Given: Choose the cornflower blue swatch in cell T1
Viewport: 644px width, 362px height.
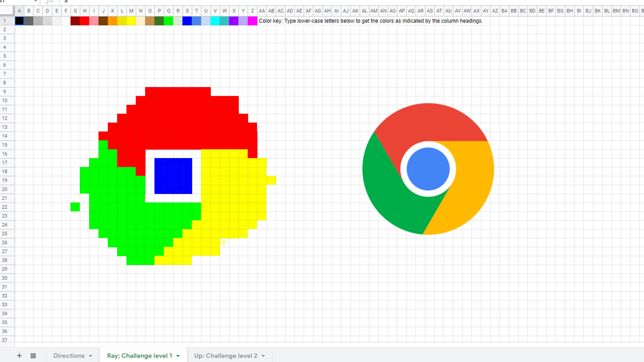Looking at the screenshot, I should 197,21.
